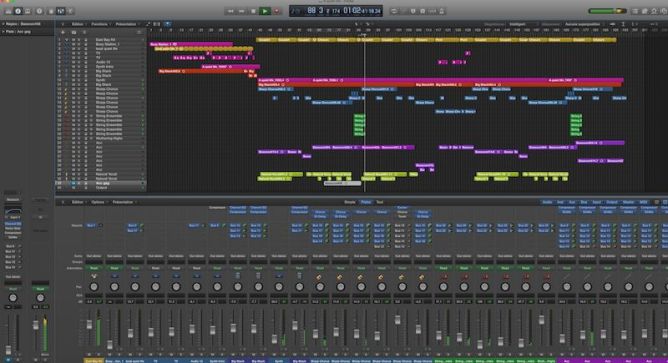Open the Editors scissors icon
Screen dimensions: 668x363
point(71,11)
